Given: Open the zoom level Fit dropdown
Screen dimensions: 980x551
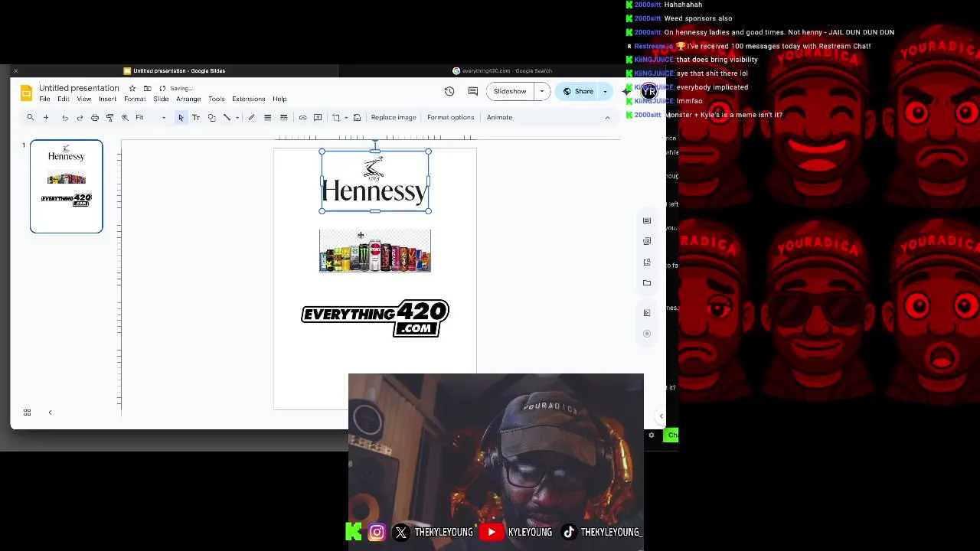Looking at the screenshot, I should (x=151, y=118).
